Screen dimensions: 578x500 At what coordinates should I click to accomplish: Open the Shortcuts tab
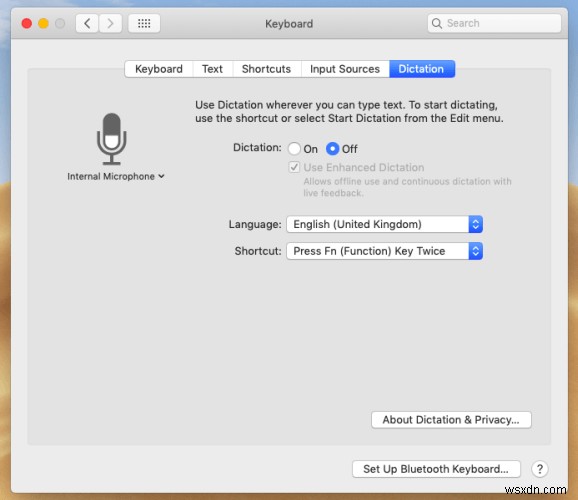point(266,69)
